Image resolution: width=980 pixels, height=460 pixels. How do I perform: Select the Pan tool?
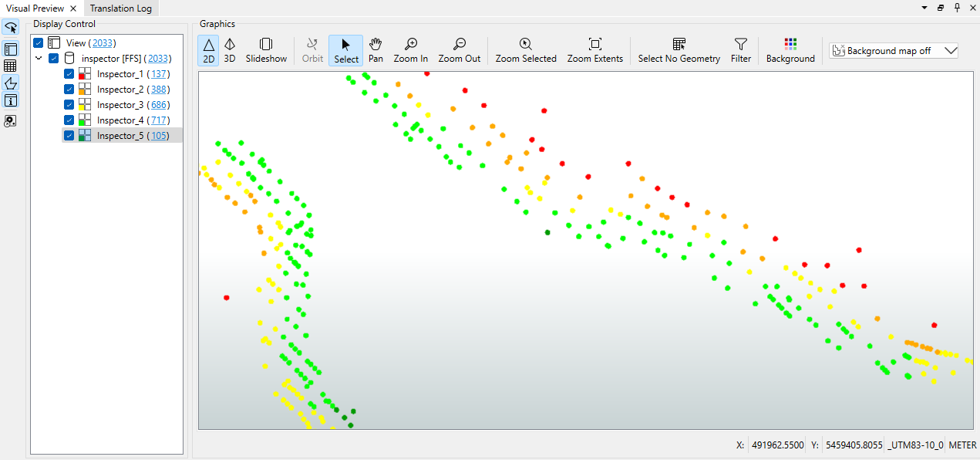pos(375,50)
